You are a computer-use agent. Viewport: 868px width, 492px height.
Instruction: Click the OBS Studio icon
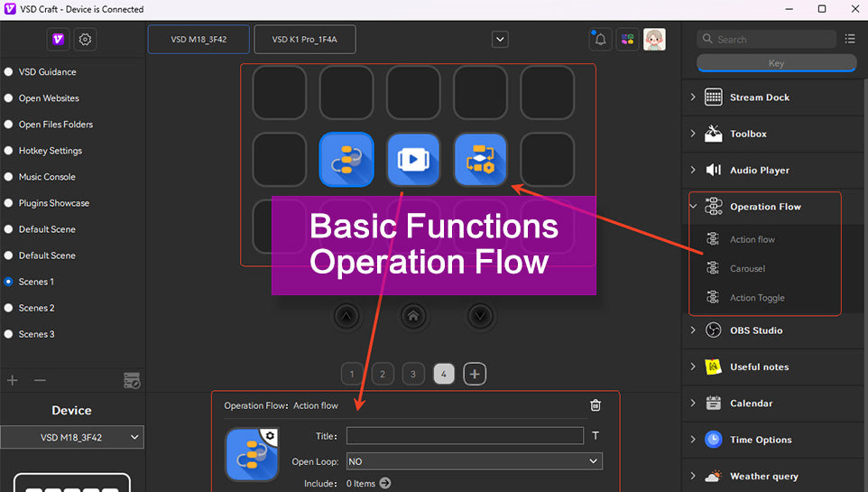coord(713,330)
